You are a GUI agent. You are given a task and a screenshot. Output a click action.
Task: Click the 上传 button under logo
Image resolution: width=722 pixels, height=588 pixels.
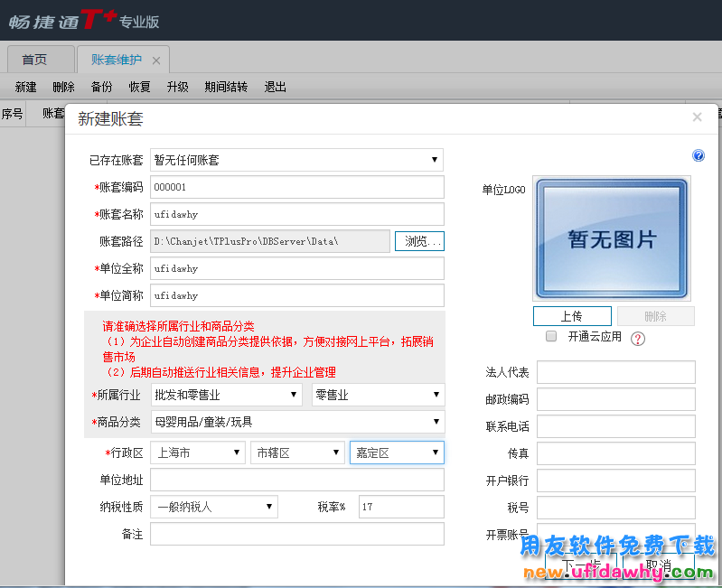click(x=571, y=316)
